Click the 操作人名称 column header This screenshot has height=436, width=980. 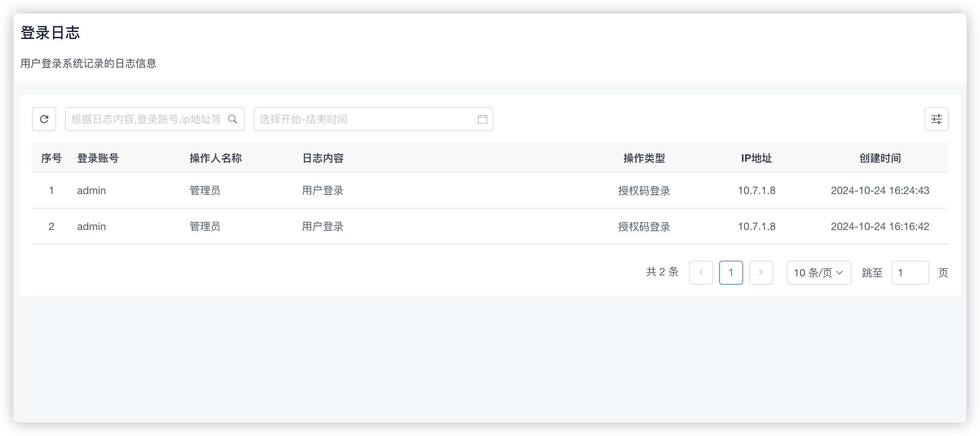click(x=216, y=158)
